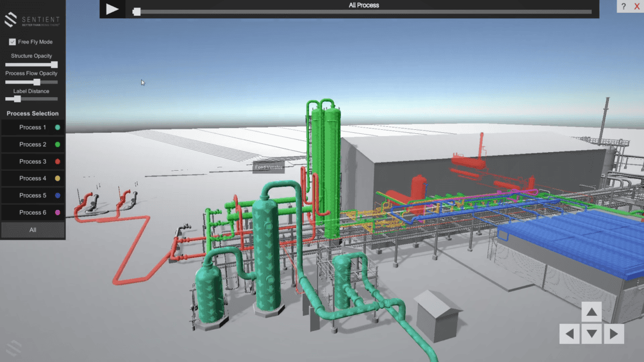Select Process 3 in the sidebar
Viewport: 644px width, 362px height.
point(32,161)
